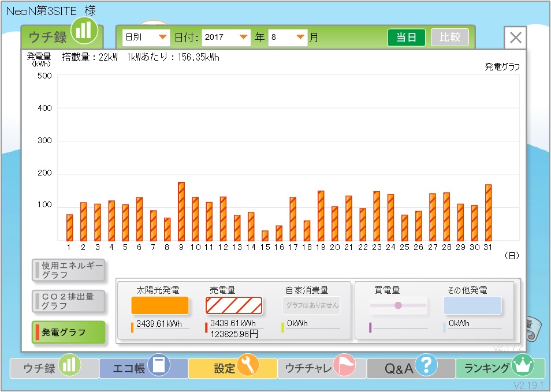Click the bar chart icon on ウチ録 tab

pyautogui.click(x=84, y=30)
